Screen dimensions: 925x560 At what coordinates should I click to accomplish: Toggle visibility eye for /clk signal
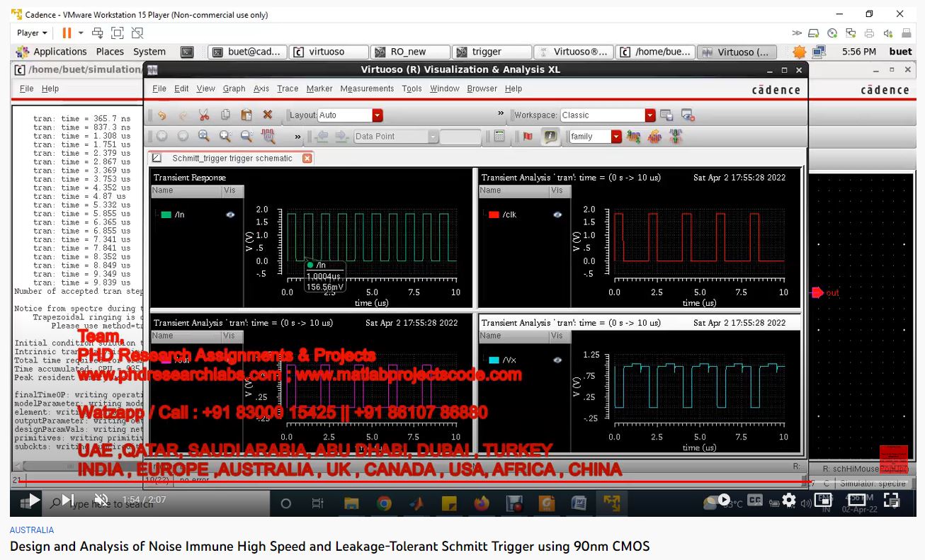(x=557, y=215)
